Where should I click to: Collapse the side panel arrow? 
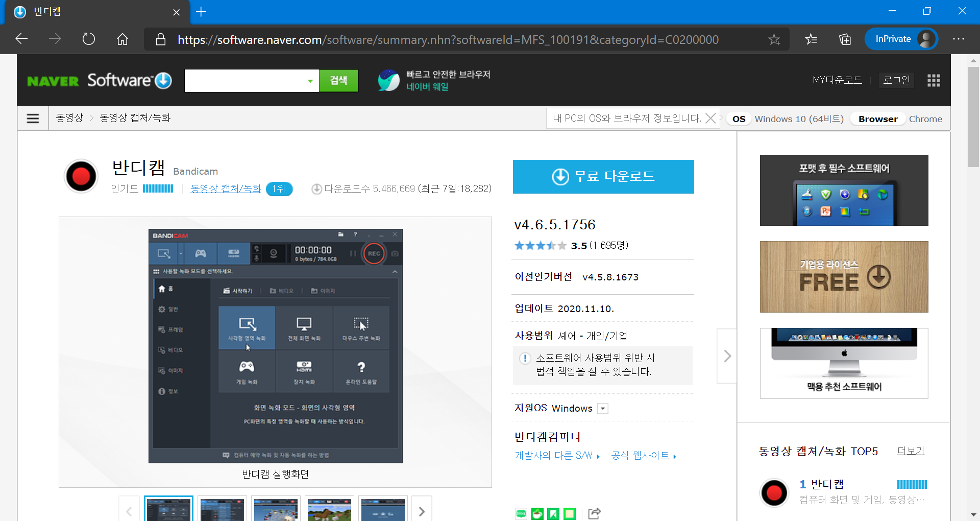point(727,356)
